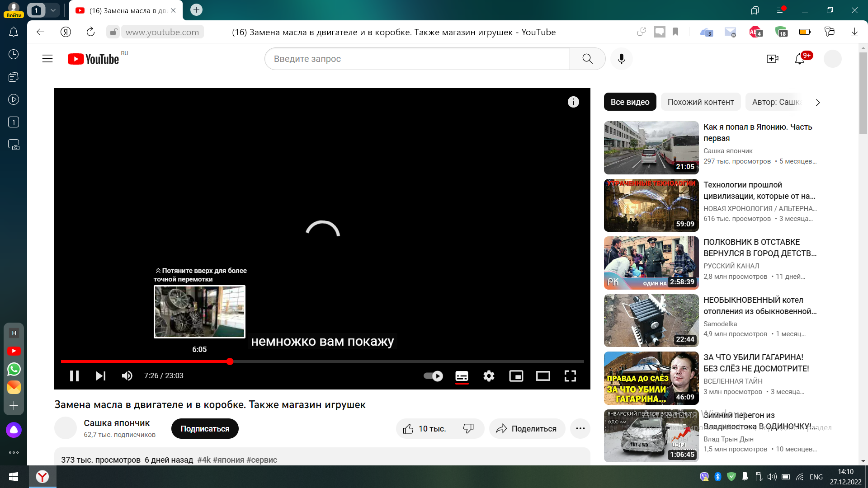
Task: Click the video progress bar
Action: (x=322, y=361)
